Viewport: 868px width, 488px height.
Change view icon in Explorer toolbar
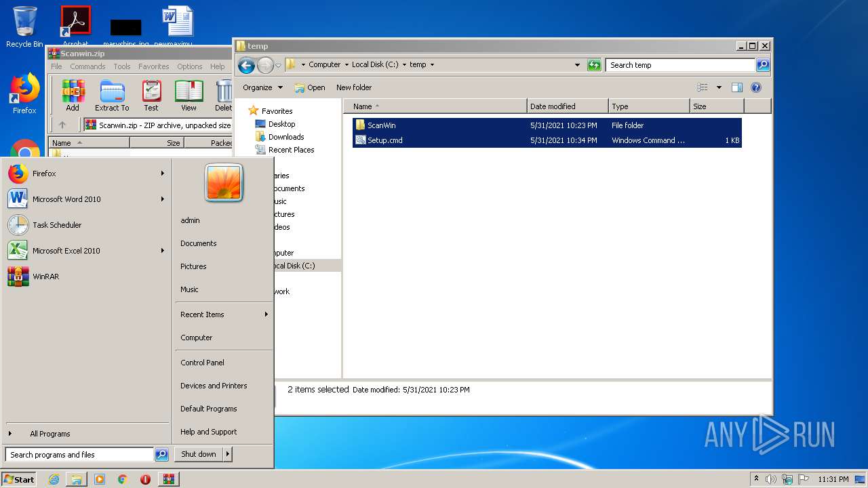click(x=703, y=87)
